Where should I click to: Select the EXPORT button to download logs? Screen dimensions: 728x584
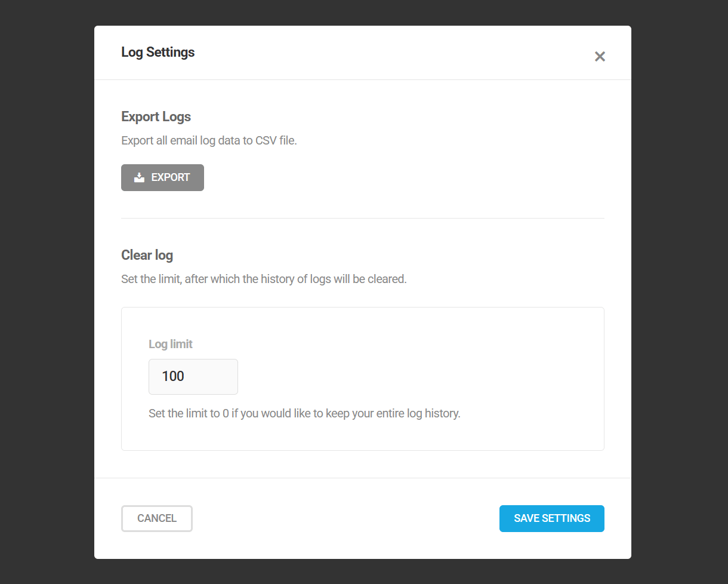[162, 177]
